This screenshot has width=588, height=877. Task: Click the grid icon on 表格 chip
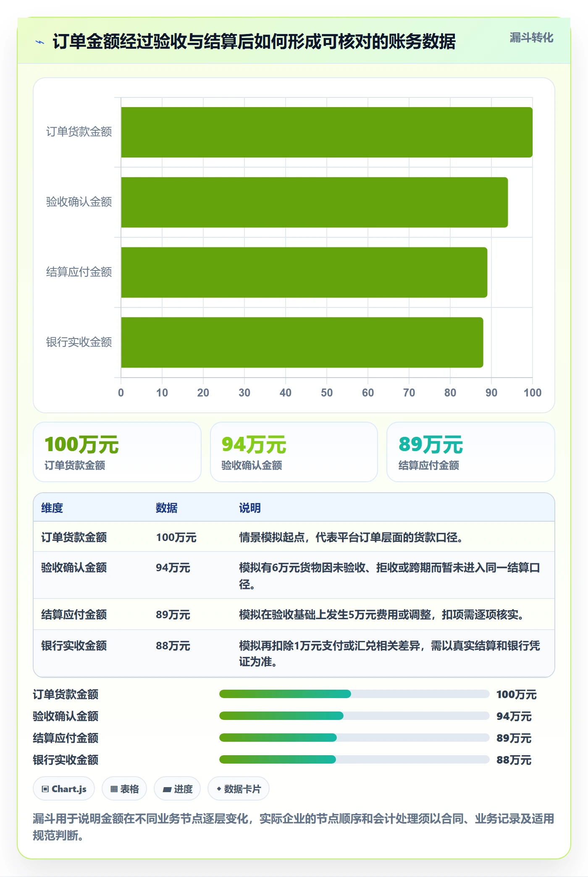114,789
